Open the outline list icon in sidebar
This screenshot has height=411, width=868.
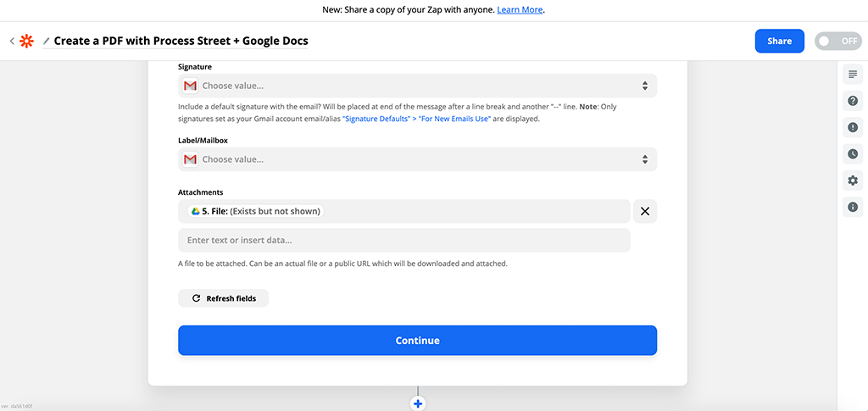tap(852, 75)
